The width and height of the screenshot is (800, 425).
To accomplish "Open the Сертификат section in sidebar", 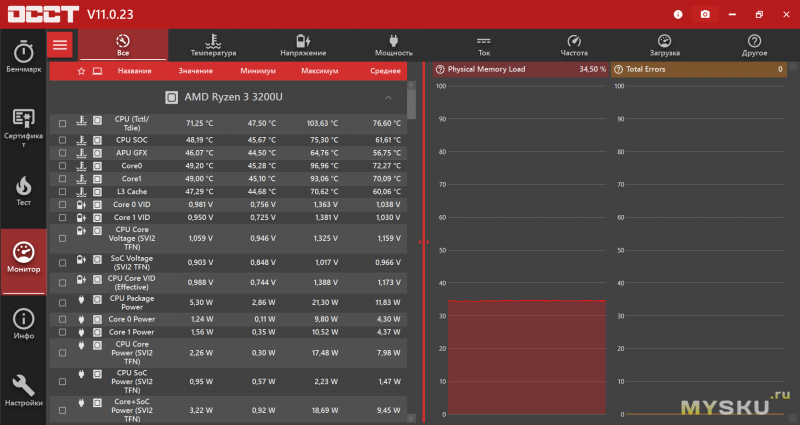I will point(23,128).
